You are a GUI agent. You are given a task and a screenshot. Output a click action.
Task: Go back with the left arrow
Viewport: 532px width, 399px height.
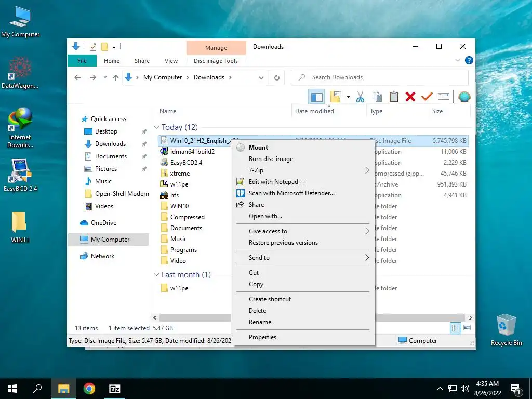(77, 77)
